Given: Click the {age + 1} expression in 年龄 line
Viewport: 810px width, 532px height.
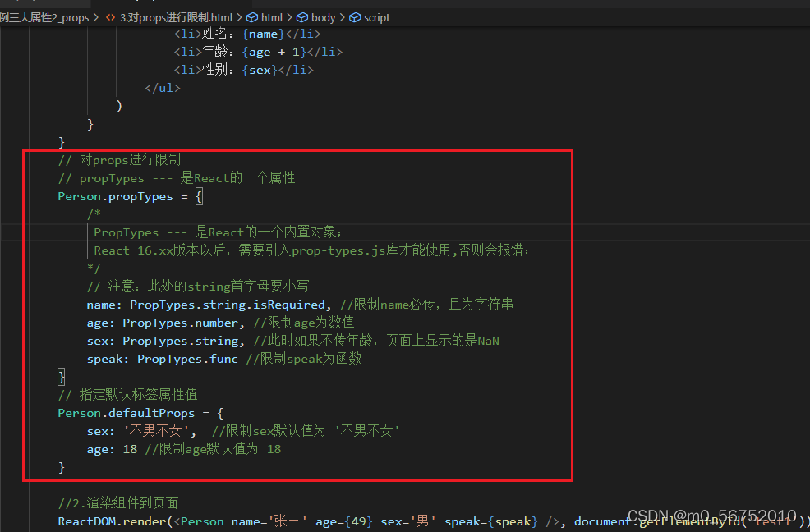Looking at the screenshot, I should tap(273, 51).
